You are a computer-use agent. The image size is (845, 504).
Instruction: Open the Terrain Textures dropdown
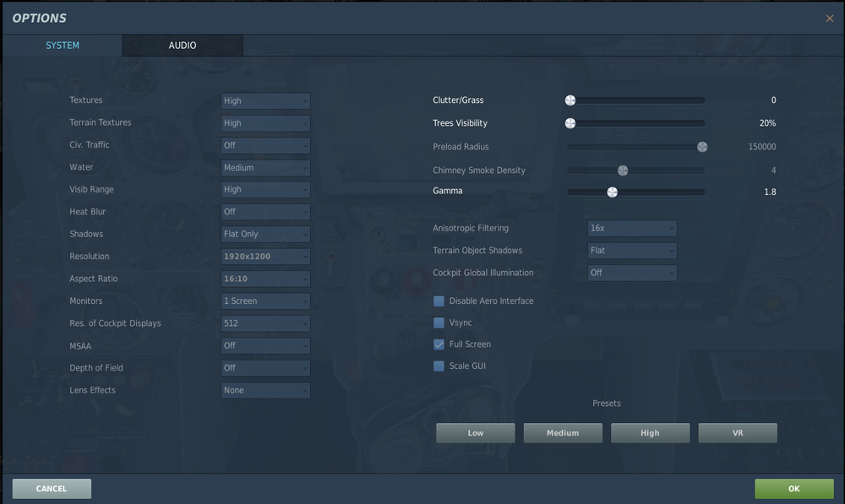264,122
